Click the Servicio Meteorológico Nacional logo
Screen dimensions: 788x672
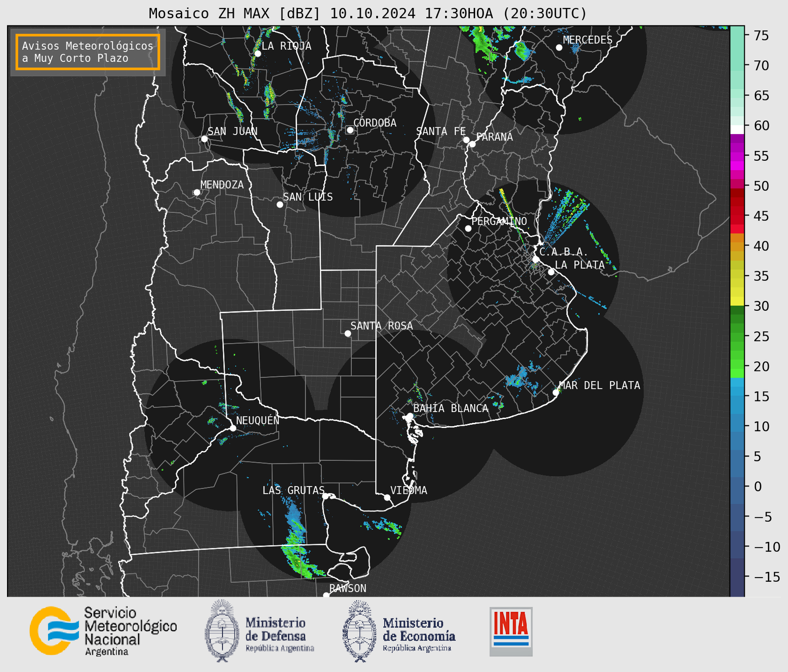click(x=103, y=631)
